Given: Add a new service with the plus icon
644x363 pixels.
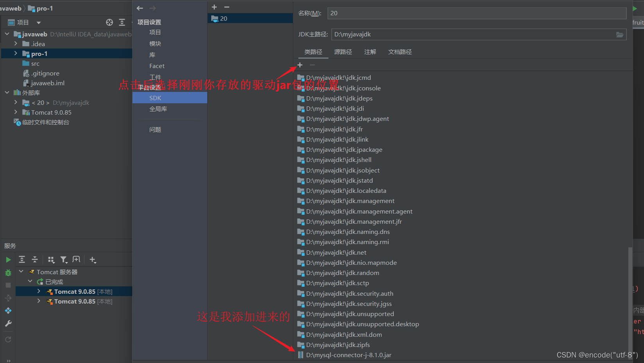Looking at the screenshot, I should coord(93,259).
